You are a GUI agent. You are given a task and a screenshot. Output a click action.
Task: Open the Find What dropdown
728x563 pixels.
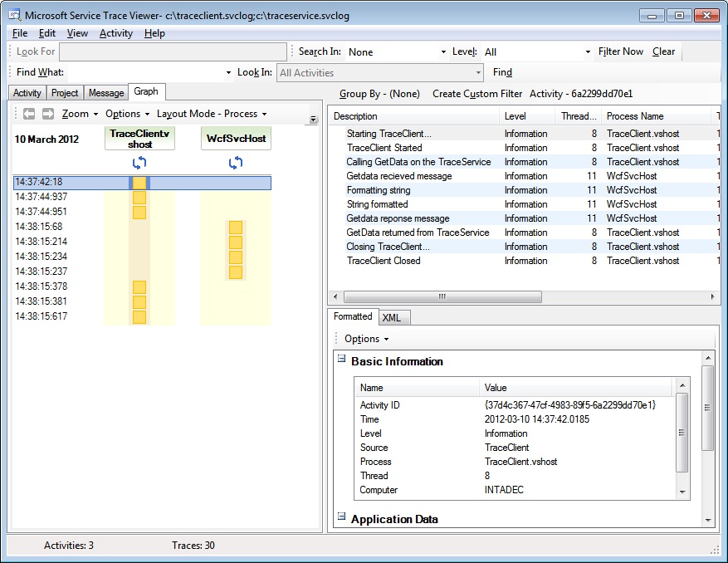point(228,73)
